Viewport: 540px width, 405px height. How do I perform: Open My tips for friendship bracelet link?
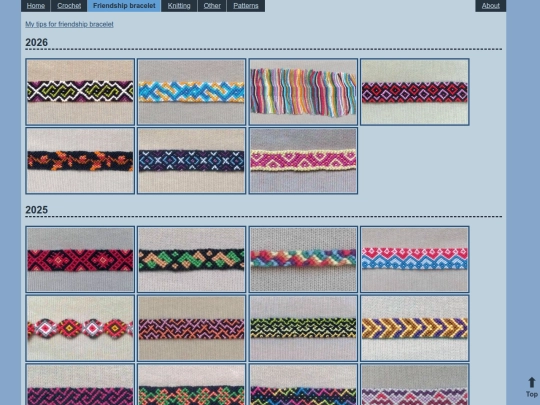(69, 24)
